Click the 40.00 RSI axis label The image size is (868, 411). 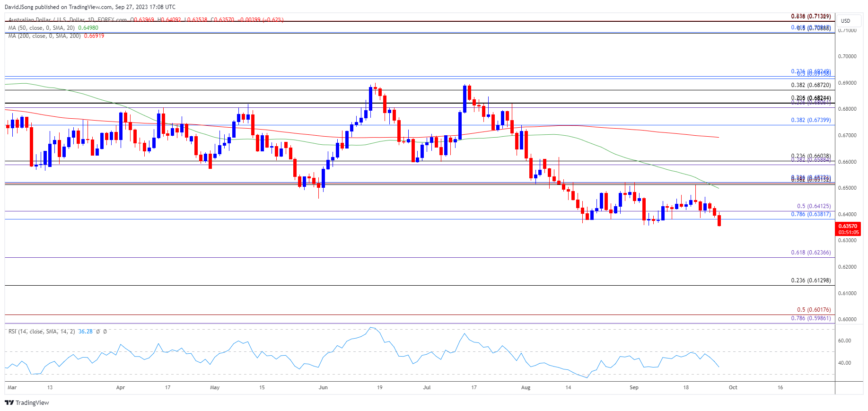(x=844, y=363)
